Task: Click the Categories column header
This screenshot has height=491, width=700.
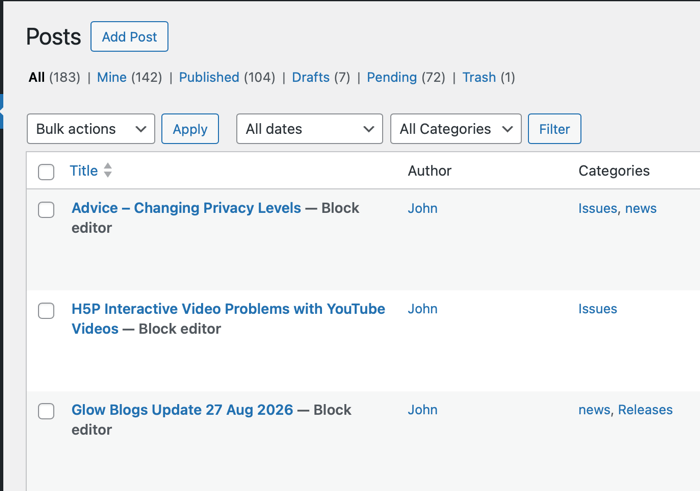Action: [614, 171]
